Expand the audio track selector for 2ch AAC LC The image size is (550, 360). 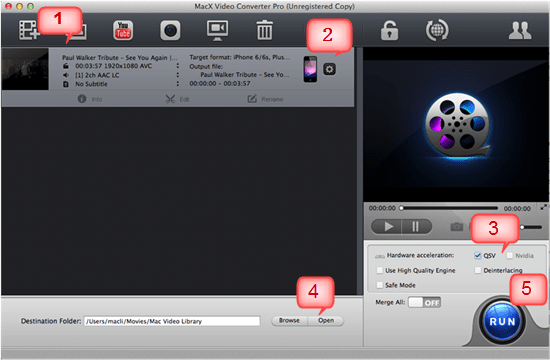click(178, 75)
